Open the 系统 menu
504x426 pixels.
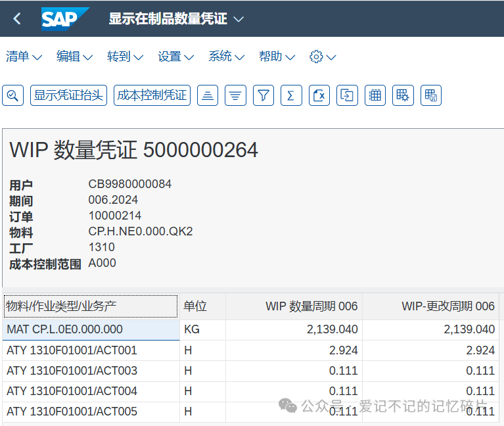pyautogui.click(x=226, y=57)
